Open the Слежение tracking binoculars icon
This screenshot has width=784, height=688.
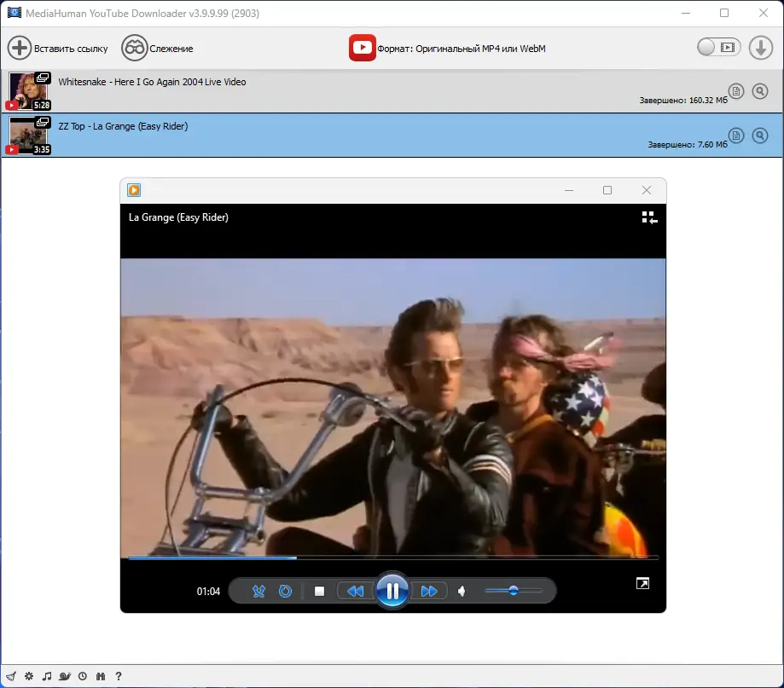tap(135, 48)
